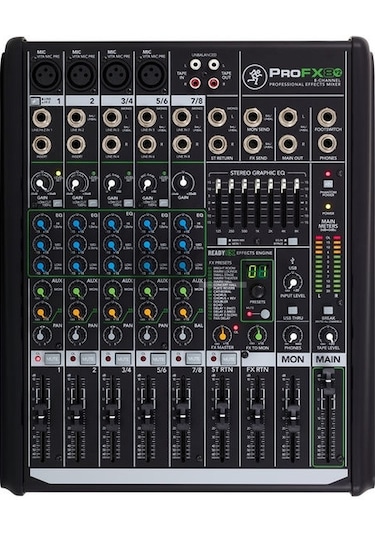
Task: Click the FX To Mon knob
Action: click(258, 335)
